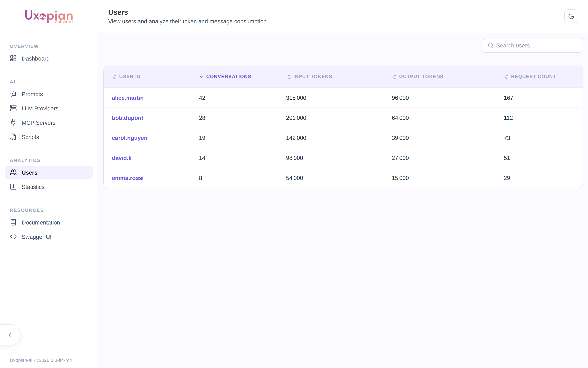
Task: Open the USER ID column filter
Action: click(178, 77)
